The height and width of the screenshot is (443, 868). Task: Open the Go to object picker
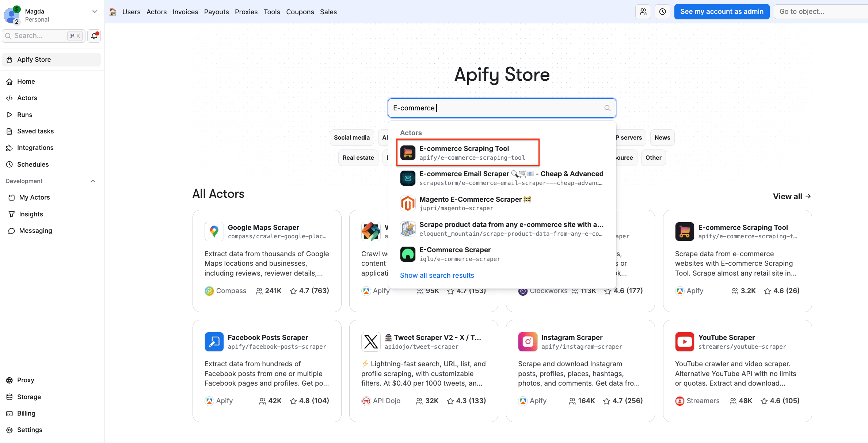click(x=821, y=11)
